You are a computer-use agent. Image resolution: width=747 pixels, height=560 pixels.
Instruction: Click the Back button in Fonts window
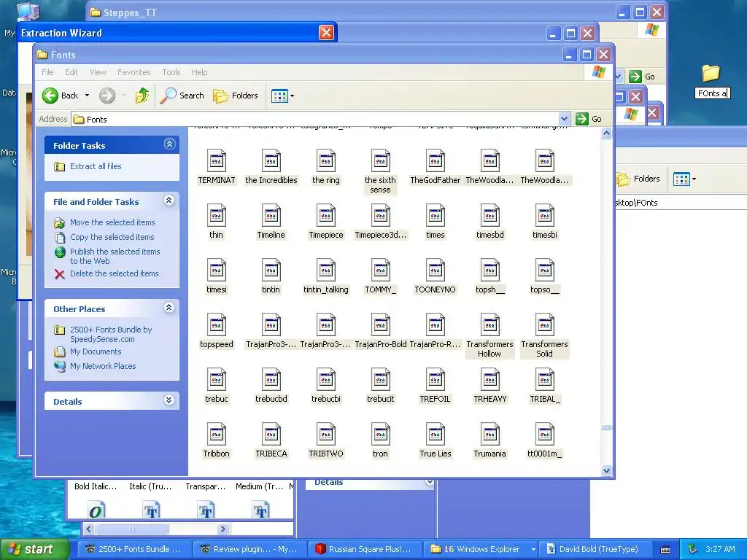click(61, 96)
